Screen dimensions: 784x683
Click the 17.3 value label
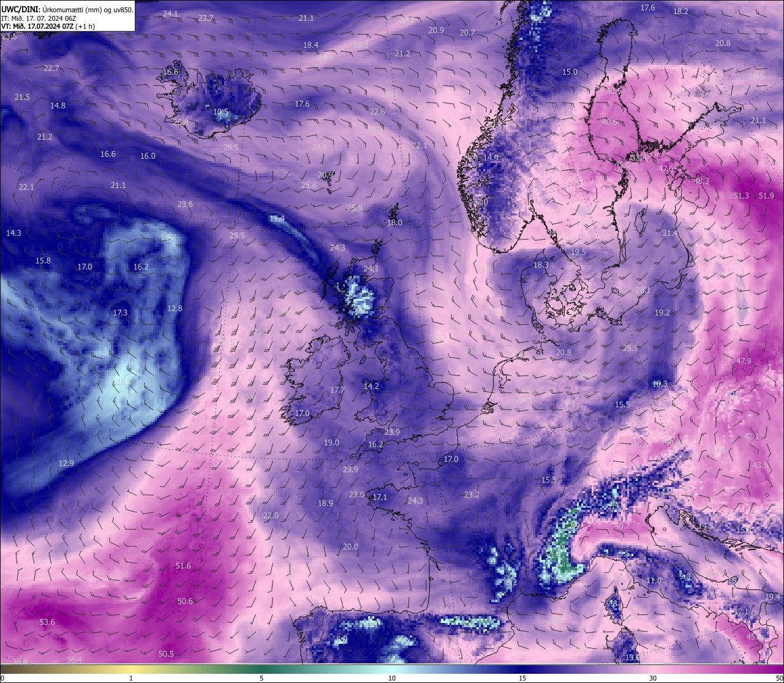click(120, 312)
